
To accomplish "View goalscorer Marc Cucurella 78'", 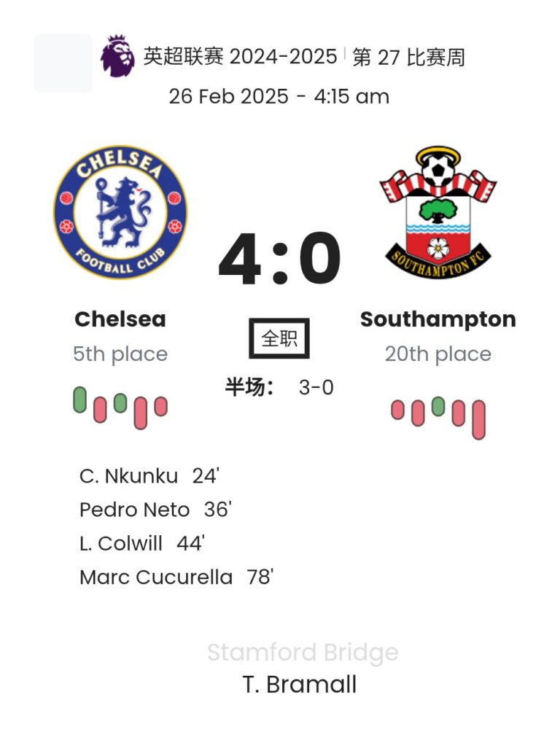I will 176,577.
